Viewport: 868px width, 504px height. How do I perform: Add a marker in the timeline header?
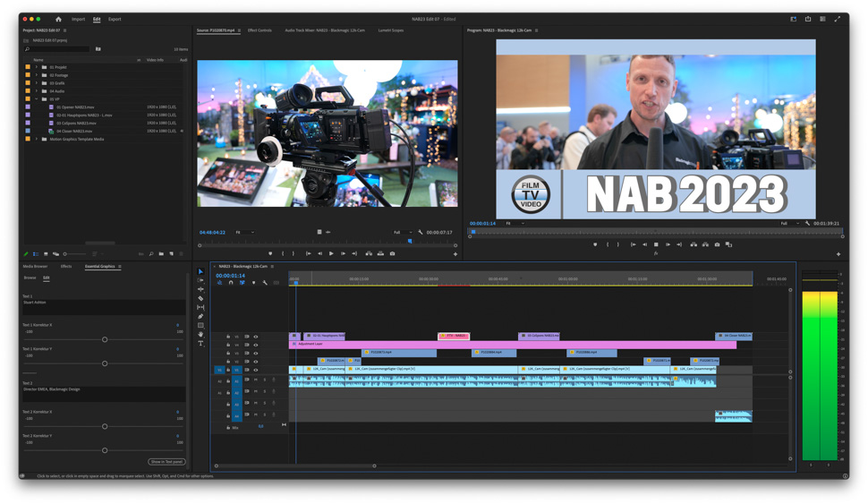[253, 283]
